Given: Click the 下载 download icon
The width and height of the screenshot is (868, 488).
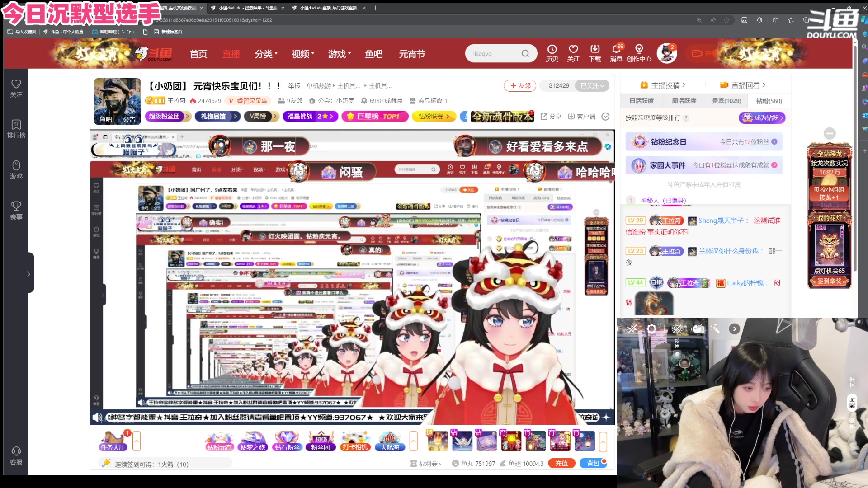Looking at the screenshot, I should pos(595,53).
